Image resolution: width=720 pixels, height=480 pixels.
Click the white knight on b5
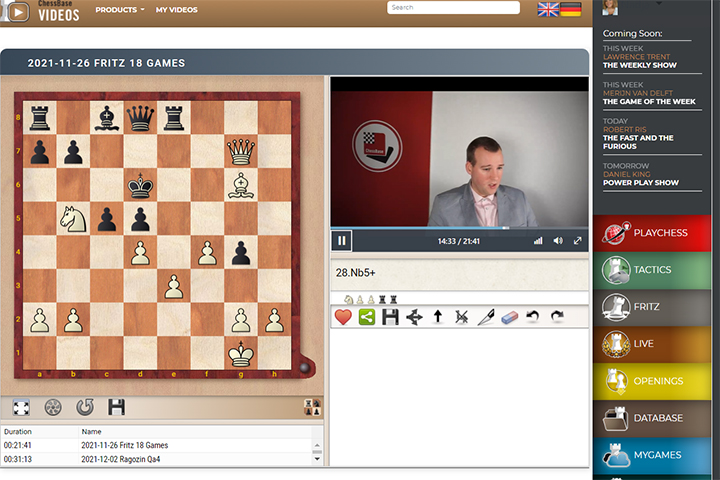pos(73,219)
